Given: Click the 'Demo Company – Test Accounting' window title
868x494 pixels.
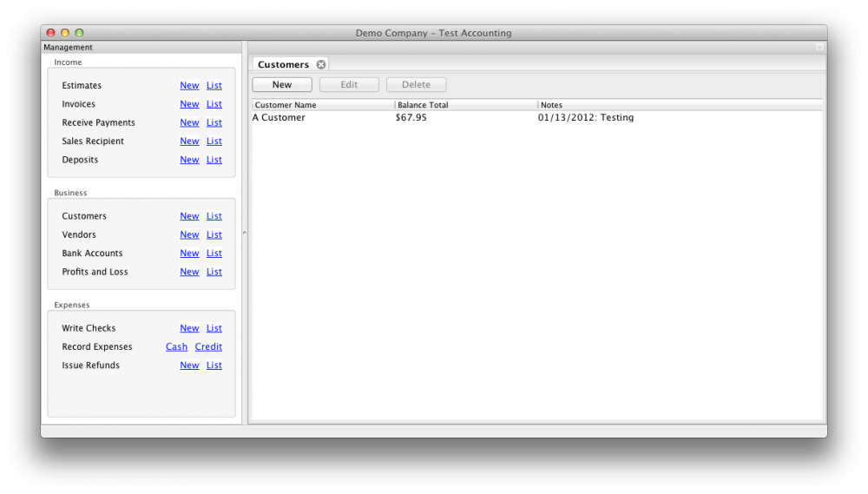Looking at the screenshot, I should coord(433,33).
